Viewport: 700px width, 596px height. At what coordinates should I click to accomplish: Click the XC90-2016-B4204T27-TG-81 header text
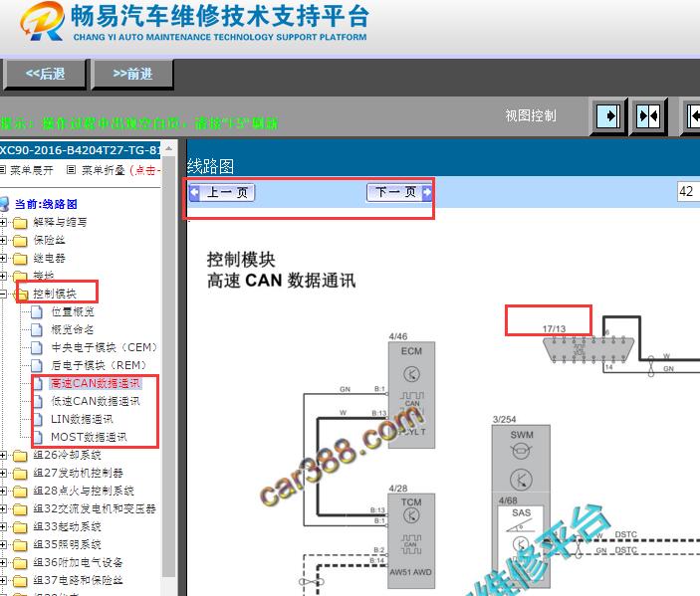pos(80,150)
